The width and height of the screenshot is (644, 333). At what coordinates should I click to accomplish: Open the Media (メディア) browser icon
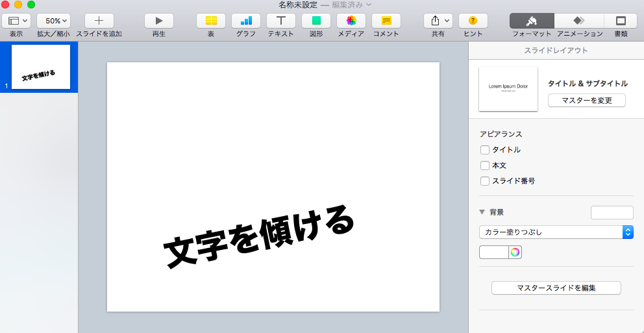[x=351, y=21]
